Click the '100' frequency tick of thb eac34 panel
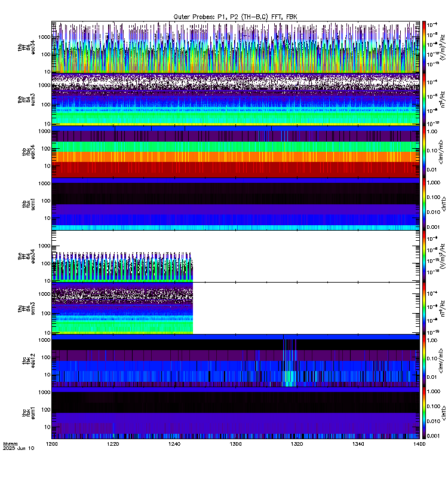The width and height of the screenshot is (448, 478). [47, 54]
